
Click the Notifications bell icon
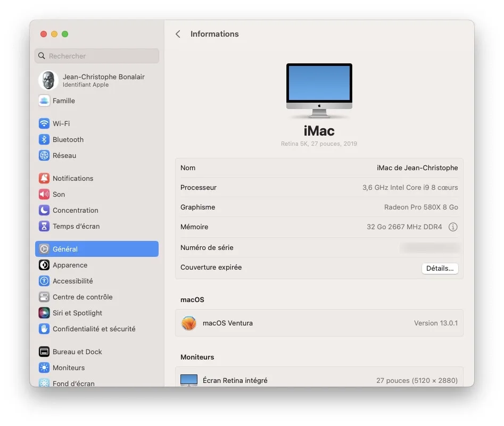[x=44, y=178]
